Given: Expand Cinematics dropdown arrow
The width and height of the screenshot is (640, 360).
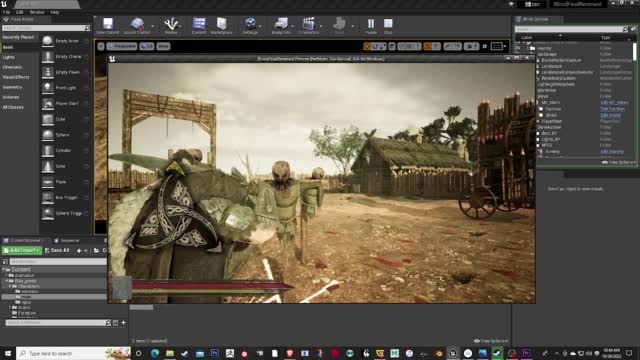Looking at the screenshot, I should tap(321, 26).
